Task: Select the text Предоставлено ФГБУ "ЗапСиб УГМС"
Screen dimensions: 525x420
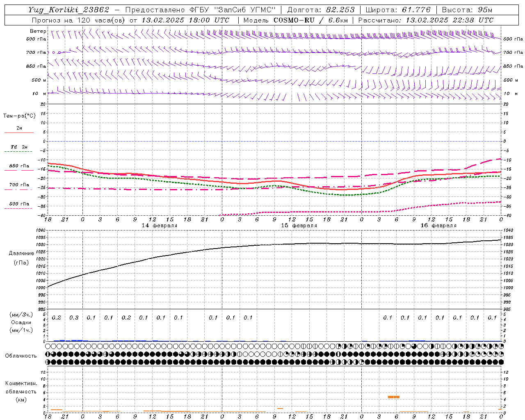Action: click(x=200, y=10)
